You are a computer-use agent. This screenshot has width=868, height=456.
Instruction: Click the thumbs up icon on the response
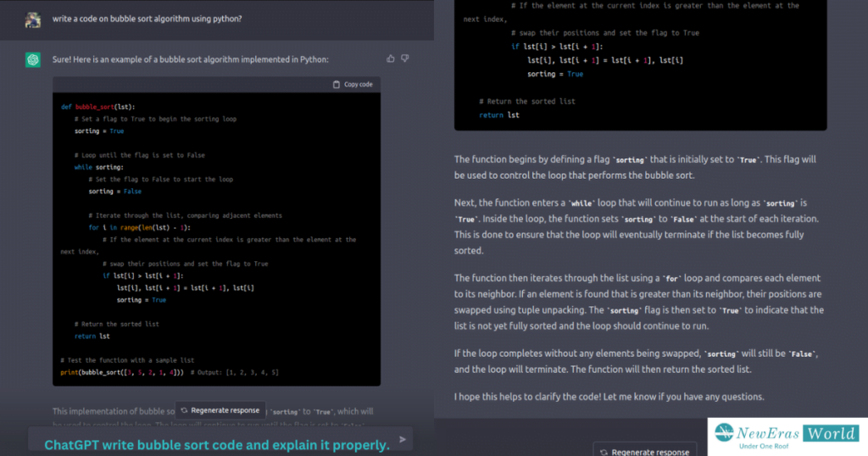(x=391, y=58)
